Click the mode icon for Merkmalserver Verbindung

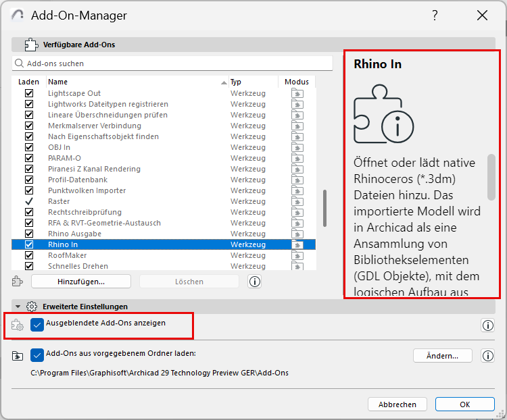[297, 126]
